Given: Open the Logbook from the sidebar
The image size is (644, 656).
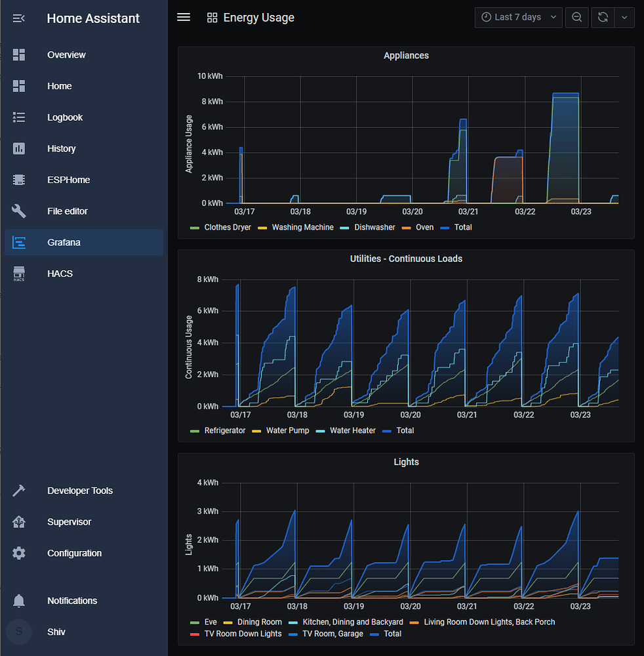Looking at the screenshot, I should point(65,117).
